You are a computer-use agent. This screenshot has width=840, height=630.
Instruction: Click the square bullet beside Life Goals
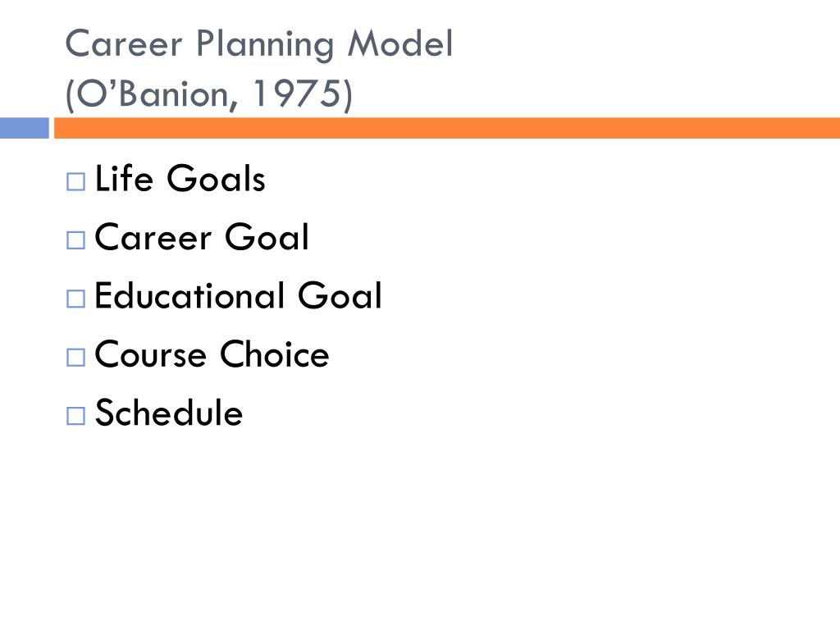75,181
